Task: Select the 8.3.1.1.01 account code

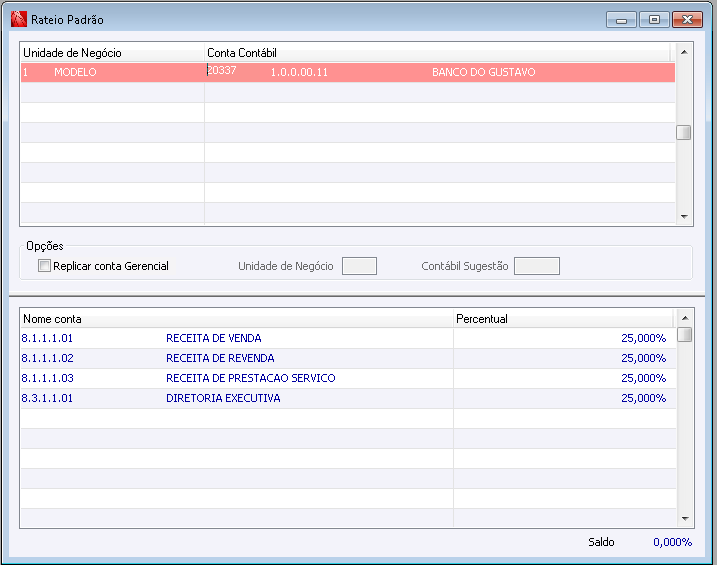Action: [47, 398]
